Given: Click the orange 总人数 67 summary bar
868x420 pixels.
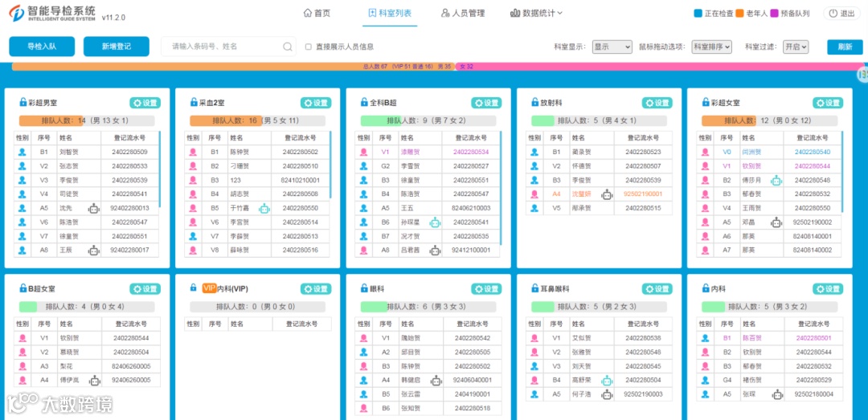Looking at the screenshot, I should coord(233,67).
